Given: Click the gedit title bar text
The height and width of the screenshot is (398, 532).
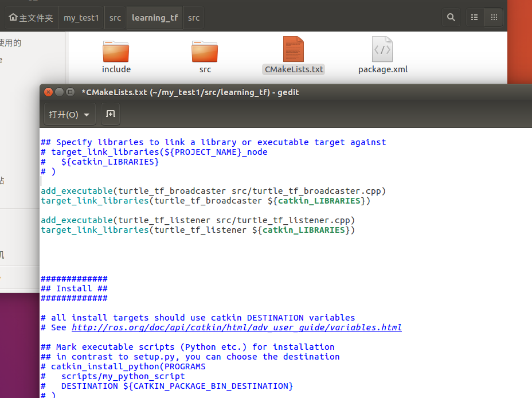Looking at the screenshot, I should coord(190,92).
